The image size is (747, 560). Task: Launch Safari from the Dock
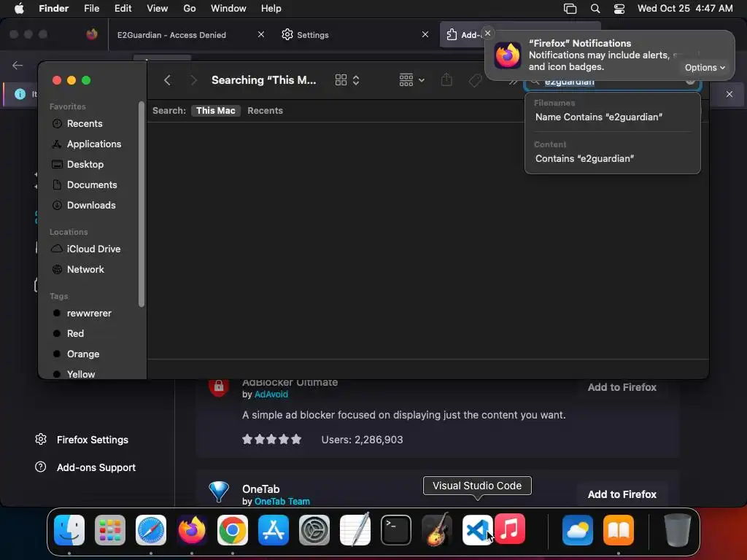(151, 529)
